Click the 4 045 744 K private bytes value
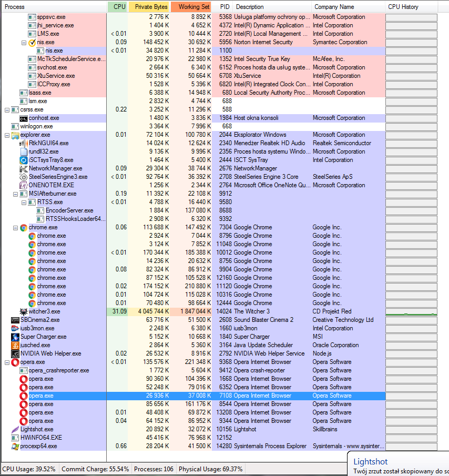Screen dimensions: 449x476 pyautogui.click(x=154, y=311)
